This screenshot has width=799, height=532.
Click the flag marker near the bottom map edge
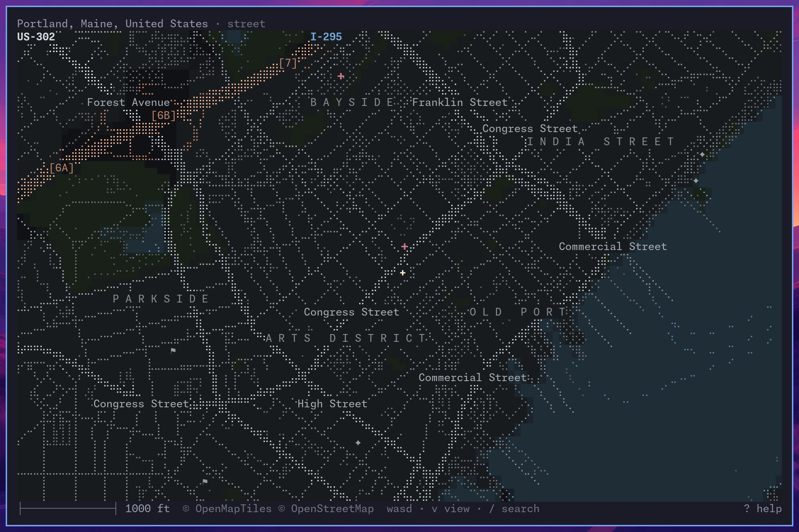pos(205,482)
